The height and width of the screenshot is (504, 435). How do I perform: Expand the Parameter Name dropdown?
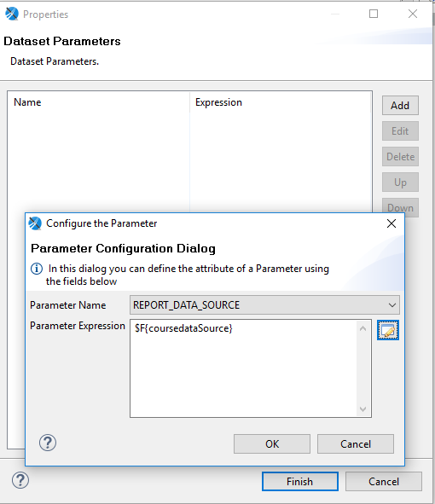(x=391, y=304)
